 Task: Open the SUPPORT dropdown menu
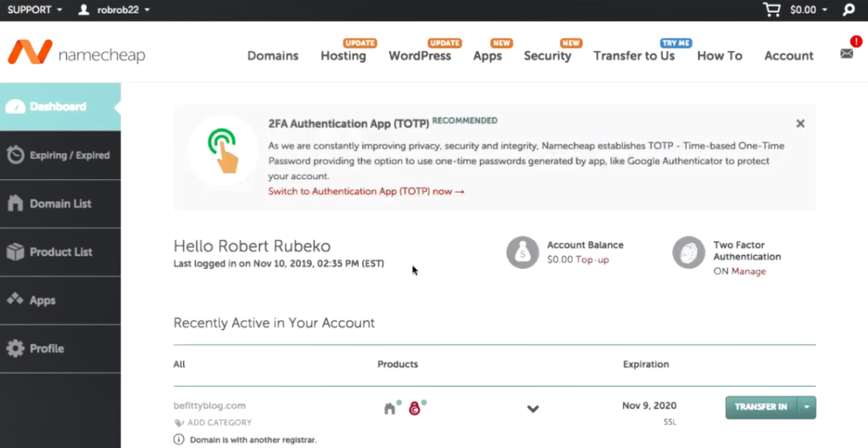point(35,9)
